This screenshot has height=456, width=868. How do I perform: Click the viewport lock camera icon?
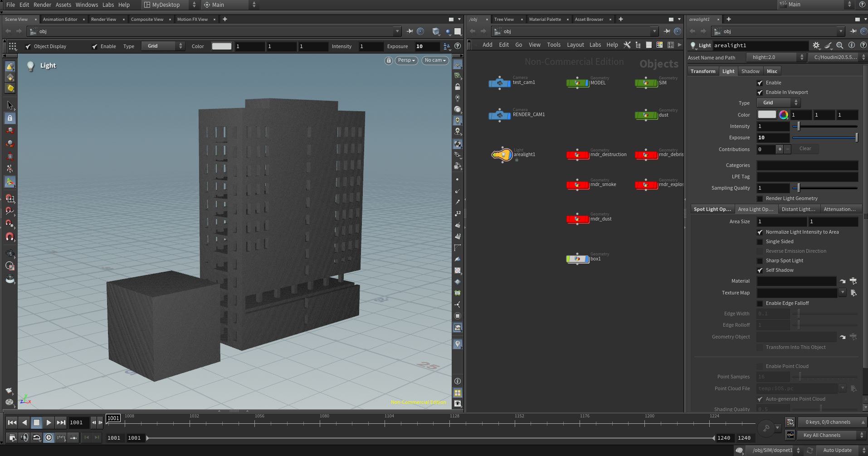389,60
